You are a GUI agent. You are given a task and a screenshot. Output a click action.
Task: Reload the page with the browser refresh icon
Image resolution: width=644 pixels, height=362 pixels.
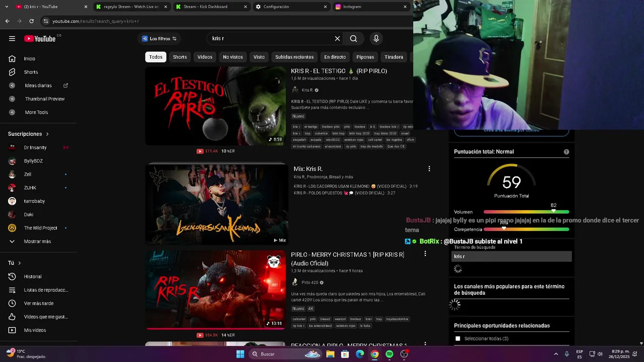point(31,21)
